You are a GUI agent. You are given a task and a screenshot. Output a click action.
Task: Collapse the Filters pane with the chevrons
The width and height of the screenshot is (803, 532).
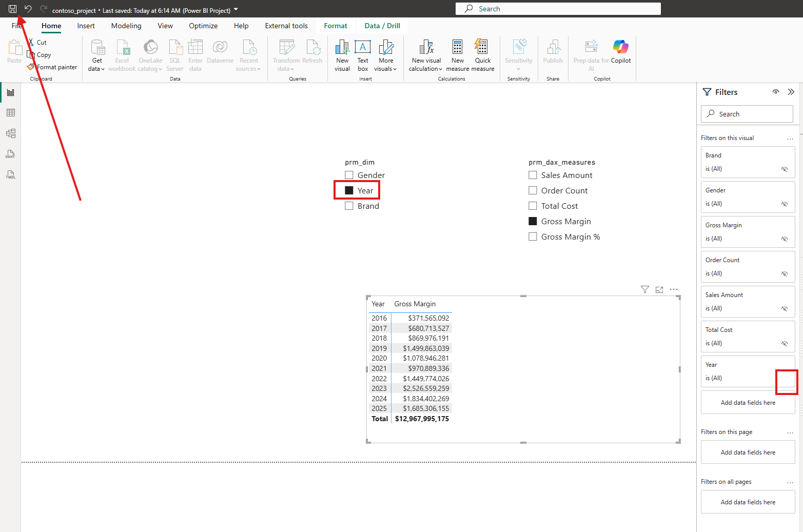791,92
